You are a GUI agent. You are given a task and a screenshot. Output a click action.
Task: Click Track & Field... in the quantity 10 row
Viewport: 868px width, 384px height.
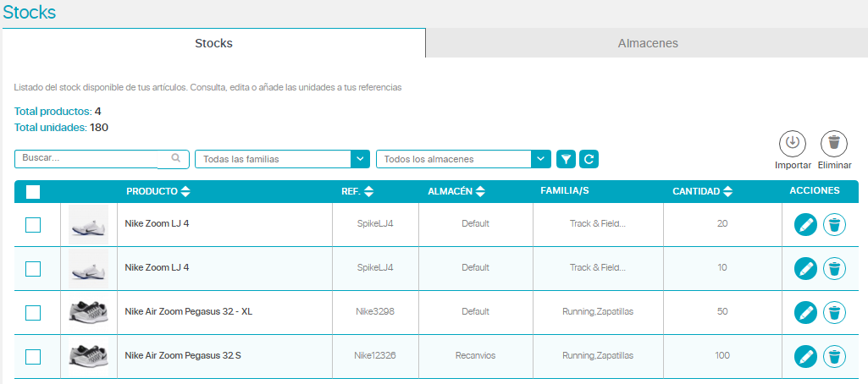click(x=598, y=267)
